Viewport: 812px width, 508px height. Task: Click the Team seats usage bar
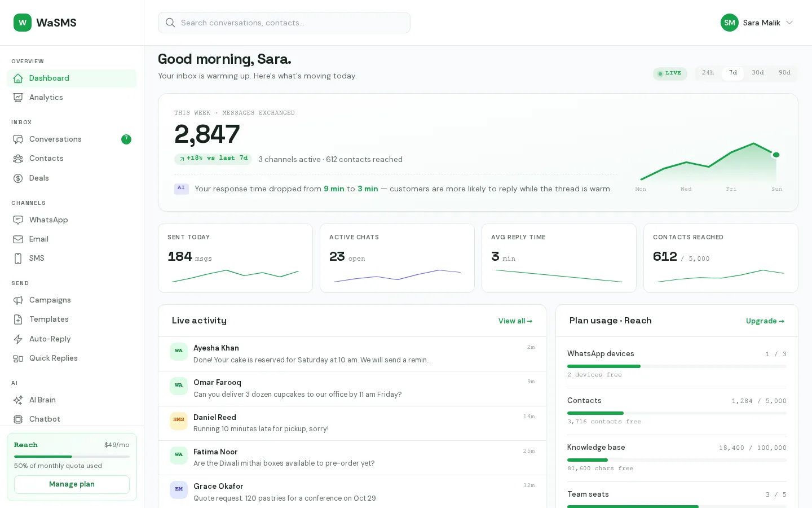pos(677,506)
